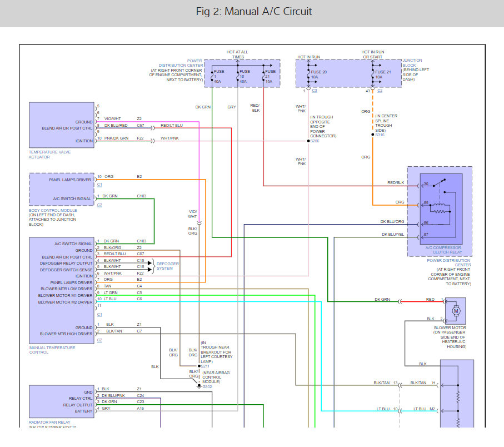Click the red wire labeled RED at blower motor

click(422, 302)
